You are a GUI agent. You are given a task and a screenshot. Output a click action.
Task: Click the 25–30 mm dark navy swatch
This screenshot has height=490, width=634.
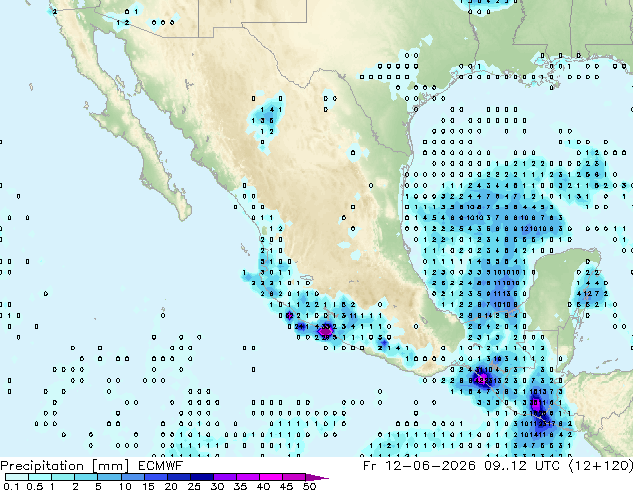(201, 477)
